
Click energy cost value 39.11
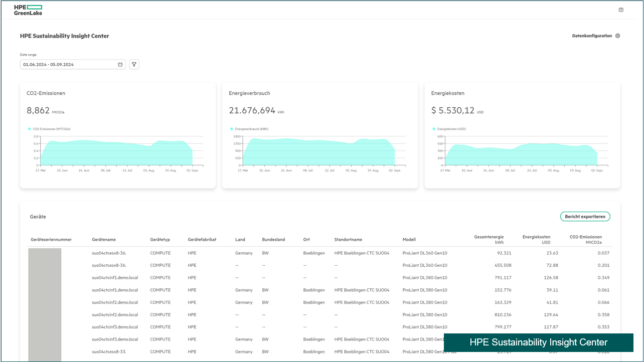[x=552, y=290]
